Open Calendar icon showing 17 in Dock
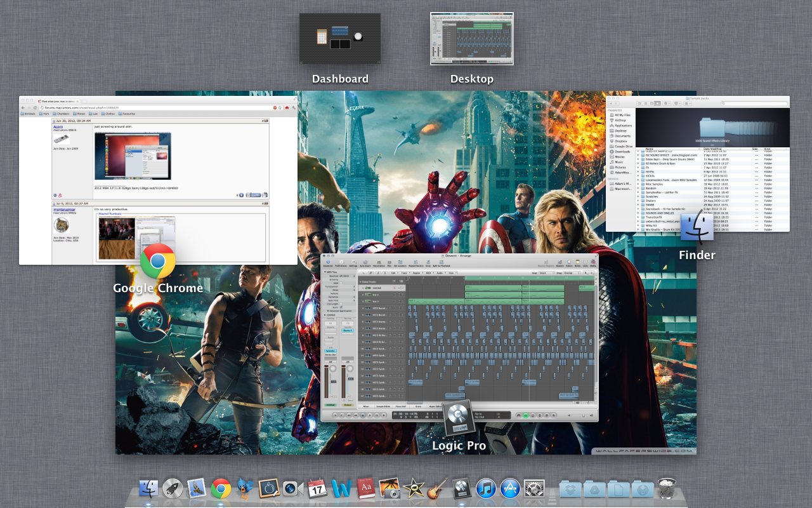 [x=317, y=488]
